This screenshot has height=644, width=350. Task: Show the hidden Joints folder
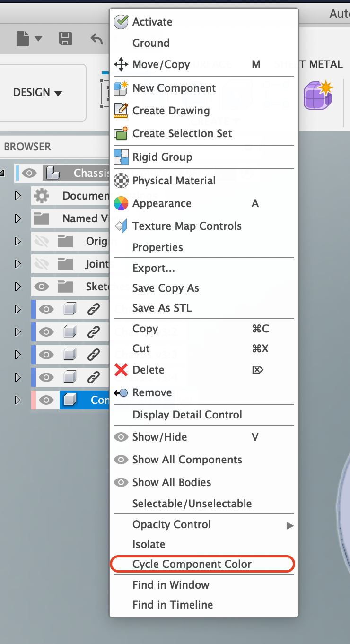pyautogui.click(x=42, y=264)
